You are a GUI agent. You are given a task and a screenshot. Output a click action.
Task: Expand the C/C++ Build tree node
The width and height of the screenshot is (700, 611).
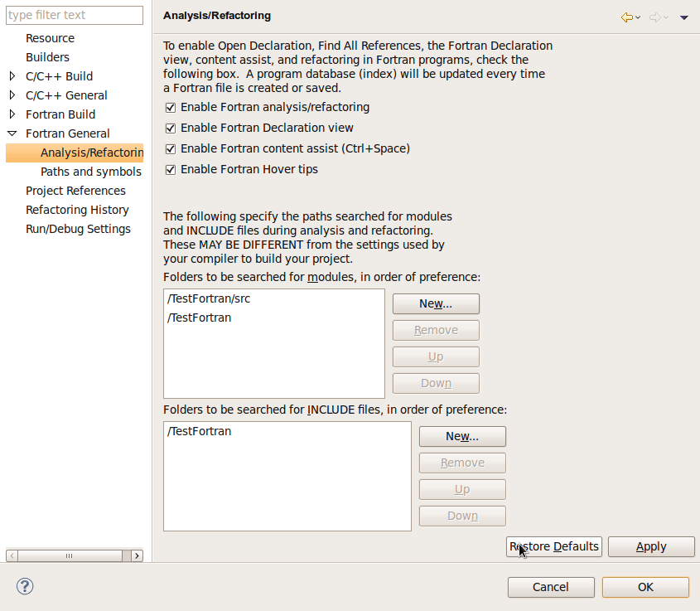point(12,76)
